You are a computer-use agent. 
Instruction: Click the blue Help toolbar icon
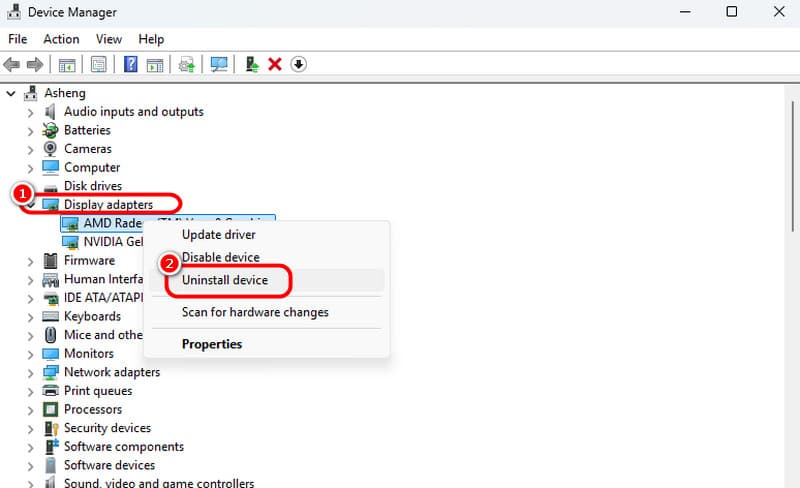pos(130,64)
